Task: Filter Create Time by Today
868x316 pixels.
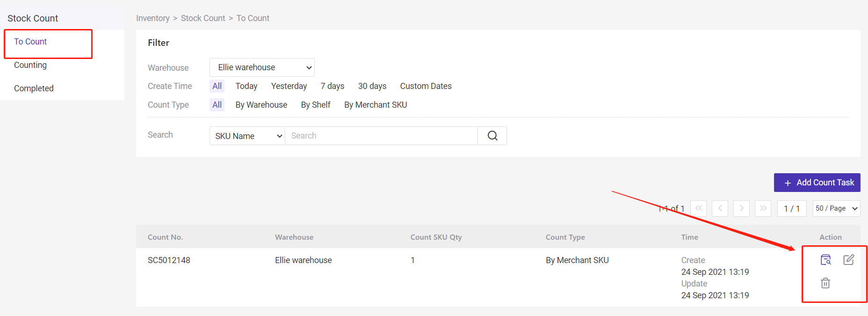Action: pyautogui.click(x=246, y=86)
